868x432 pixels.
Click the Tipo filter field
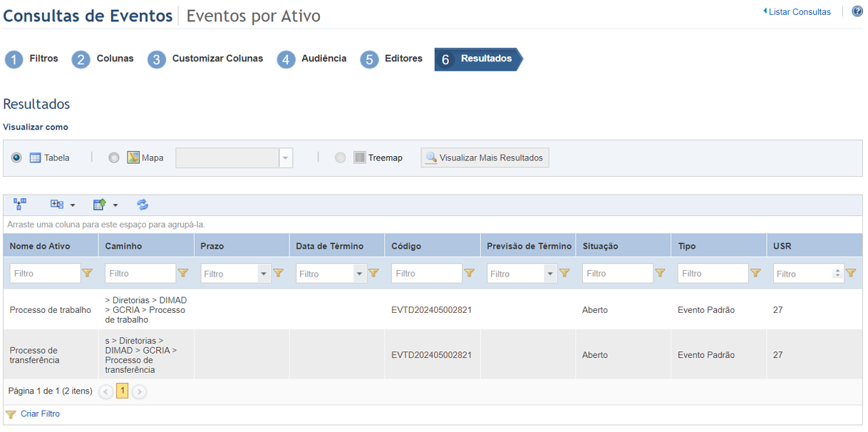point(713,273)
